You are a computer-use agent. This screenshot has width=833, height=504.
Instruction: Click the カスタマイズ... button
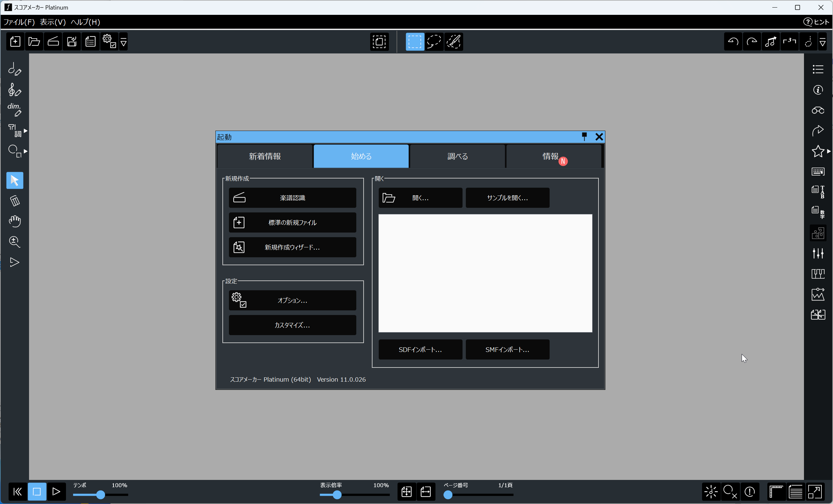pos(292,325)
